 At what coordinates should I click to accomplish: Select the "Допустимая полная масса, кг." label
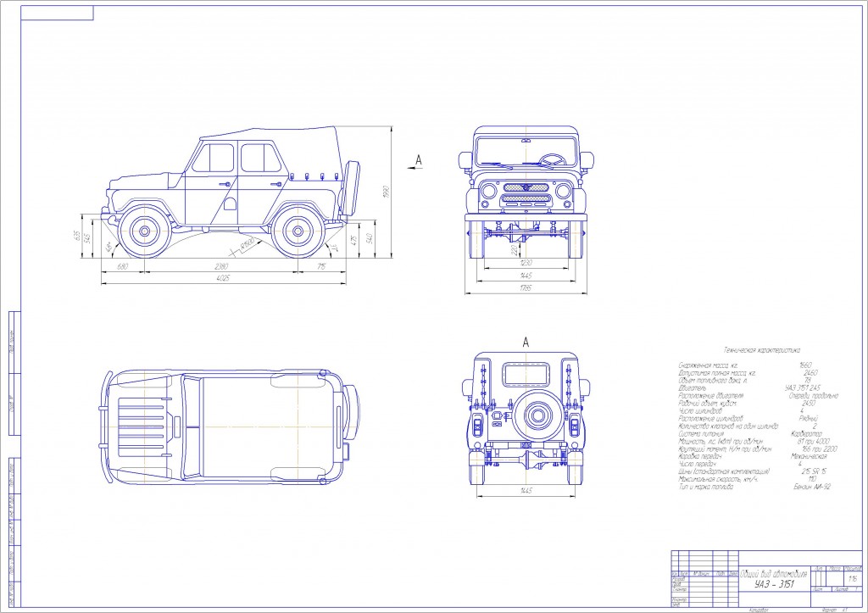click(716, 373)
